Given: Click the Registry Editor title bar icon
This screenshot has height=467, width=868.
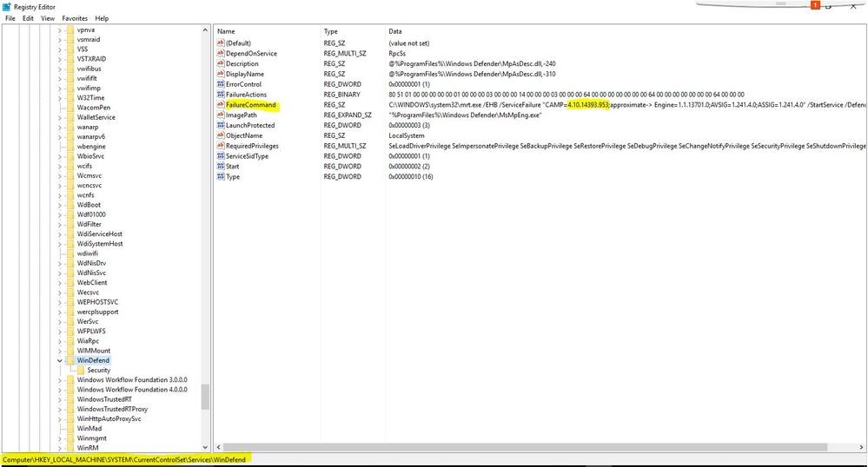Looking at the screenshot, I should pyautogui.click(x=7, y=7).
